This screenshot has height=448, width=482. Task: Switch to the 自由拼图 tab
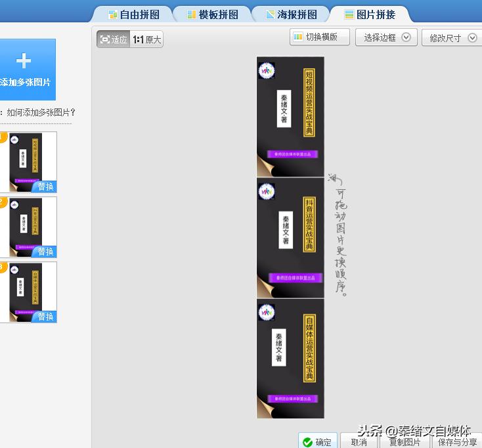tap(133, 14)
